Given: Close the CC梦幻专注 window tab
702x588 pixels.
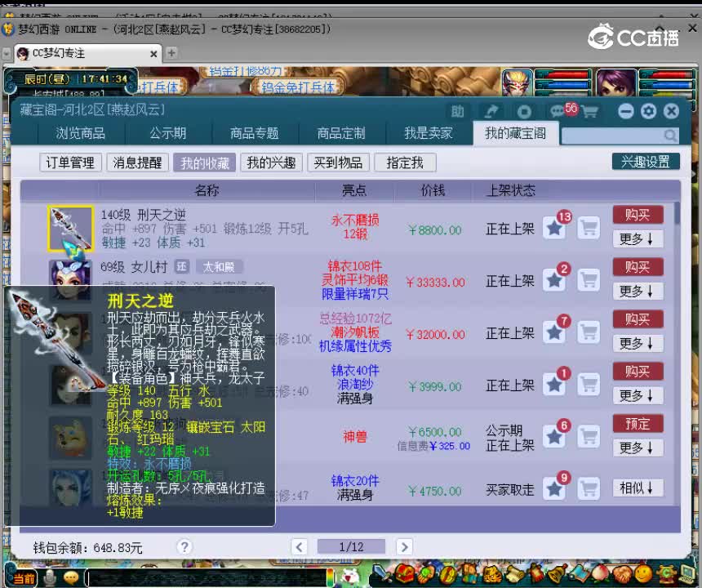Looking at the screenshot, I should pos(153,54).
